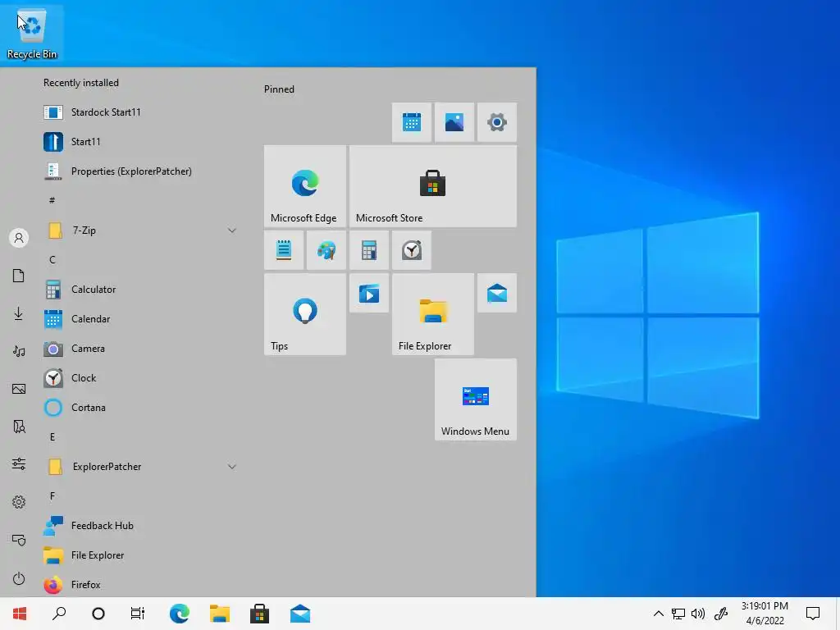
Task: Open the Movies & TV small tile
Action: point(369,293)
